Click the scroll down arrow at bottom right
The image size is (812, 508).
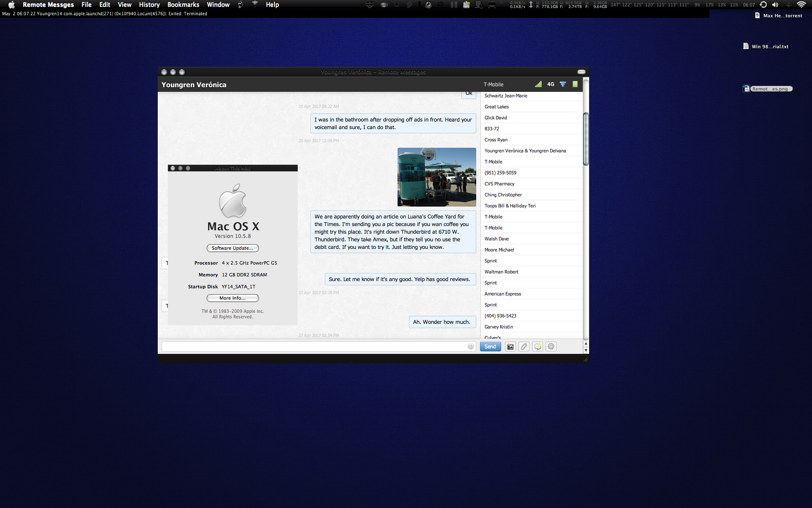[x=586, y=350]
